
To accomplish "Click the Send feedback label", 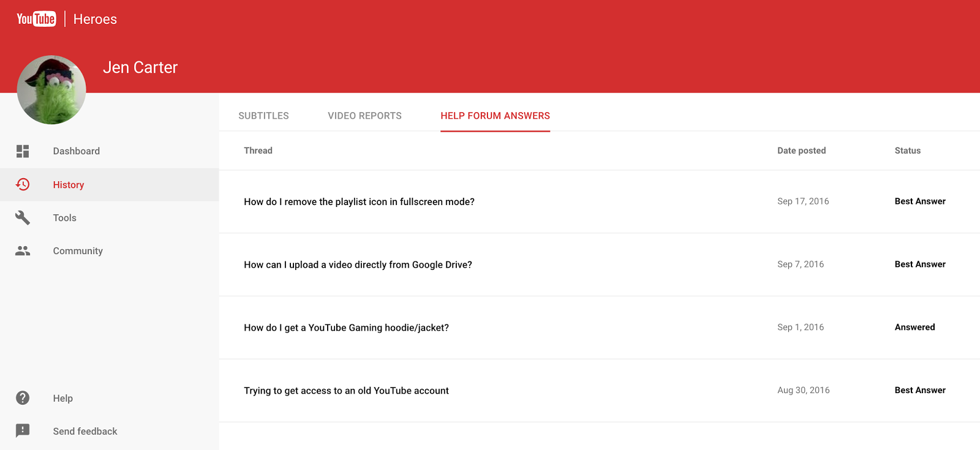I will (x=85, y=432).
